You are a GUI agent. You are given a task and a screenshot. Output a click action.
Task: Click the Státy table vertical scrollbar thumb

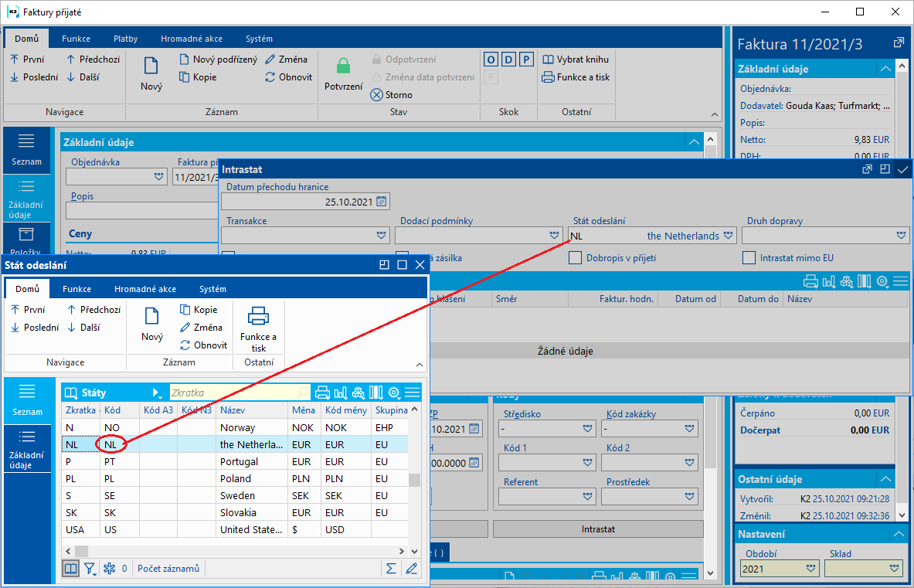click(x=414, y=480)
